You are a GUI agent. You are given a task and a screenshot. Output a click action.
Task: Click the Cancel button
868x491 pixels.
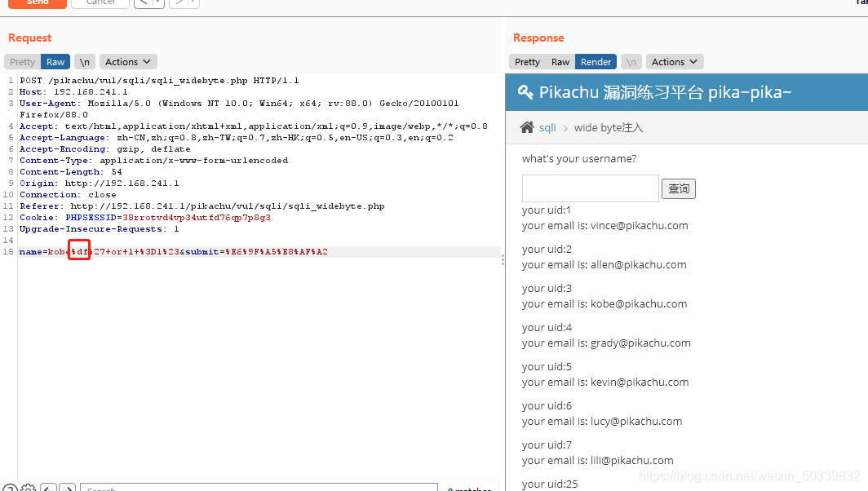point(100,2)
